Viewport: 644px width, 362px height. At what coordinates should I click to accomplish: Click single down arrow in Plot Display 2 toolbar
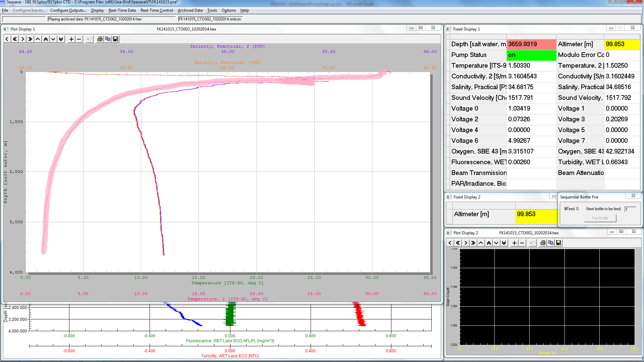(x=496, y=243)
